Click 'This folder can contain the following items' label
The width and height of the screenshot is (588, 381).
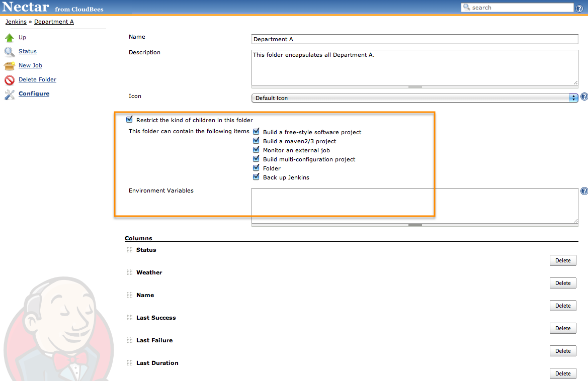[x=189, y=131]
